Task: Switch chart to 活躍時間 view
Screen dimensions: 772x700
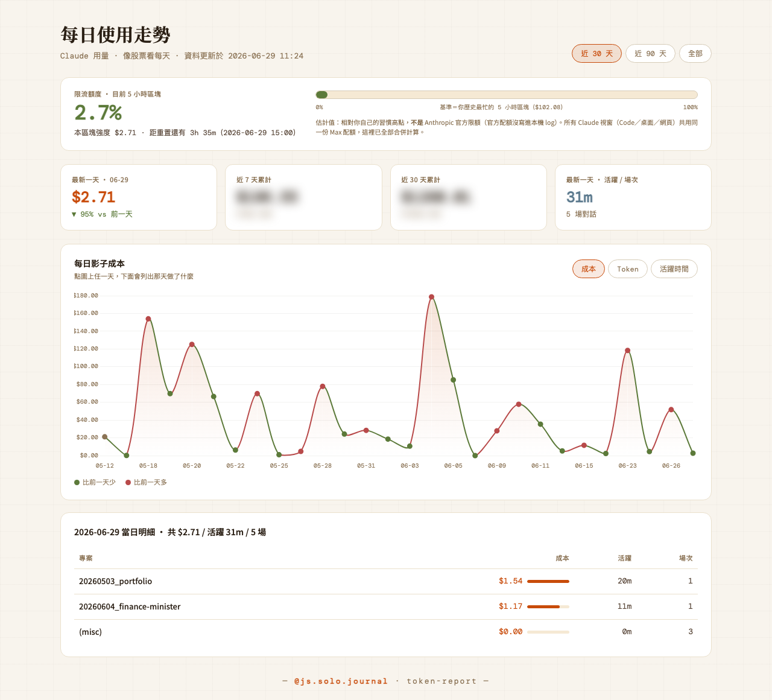Action: 674,269
